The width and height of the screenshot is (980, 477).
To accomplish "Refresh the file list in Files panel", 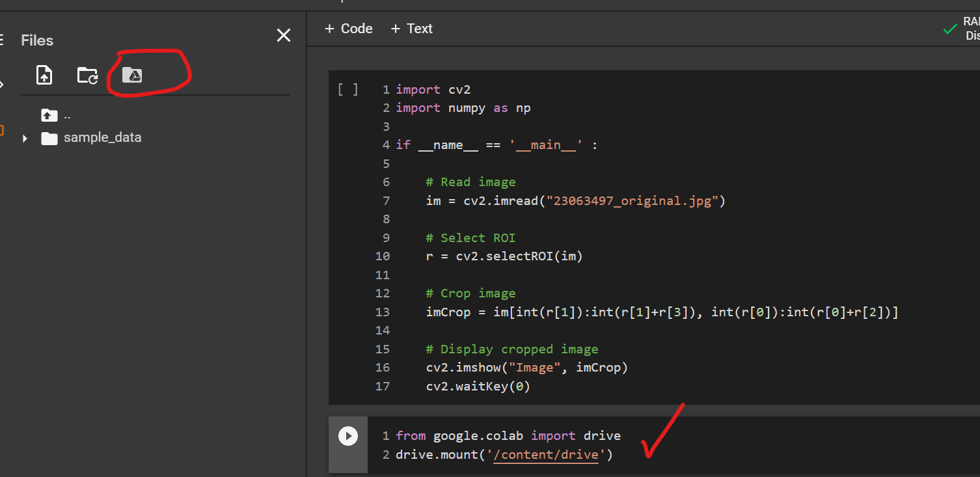I will [x=87, y=75].
